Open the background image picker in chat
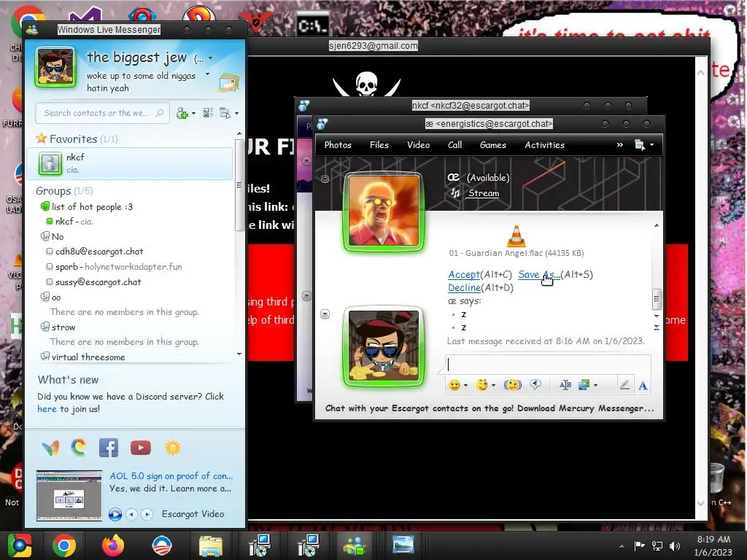Screen dimensions: 747x560 click(x=584, y=385)
